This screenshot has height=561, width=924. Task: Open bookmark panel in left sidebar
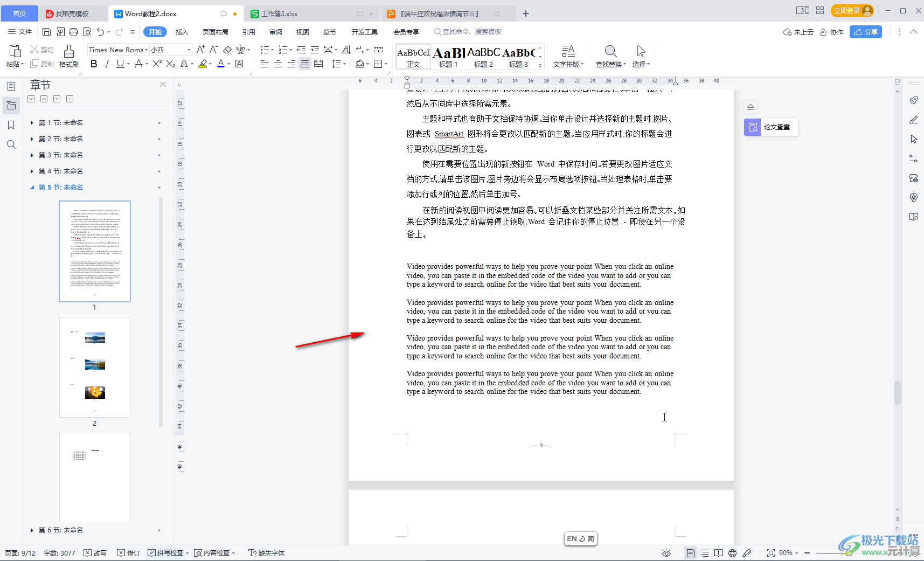(11, 125)
